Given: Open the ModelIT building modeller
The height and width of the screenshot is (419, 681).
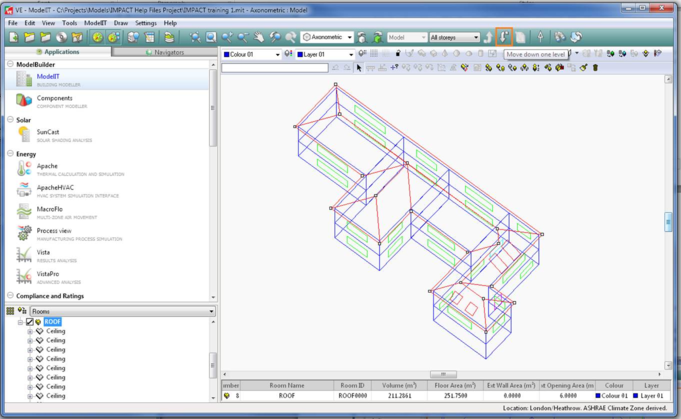Looking at the screenshot, I should click(47, 78).
